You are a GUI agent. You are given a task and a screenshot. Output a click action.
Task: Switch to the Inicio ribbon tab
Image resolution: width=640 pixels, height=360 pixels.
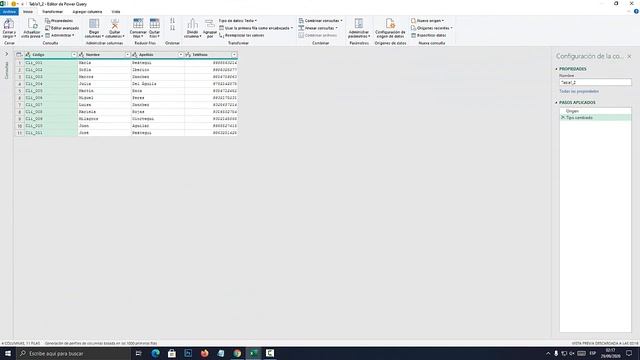(x=28, y=12)
